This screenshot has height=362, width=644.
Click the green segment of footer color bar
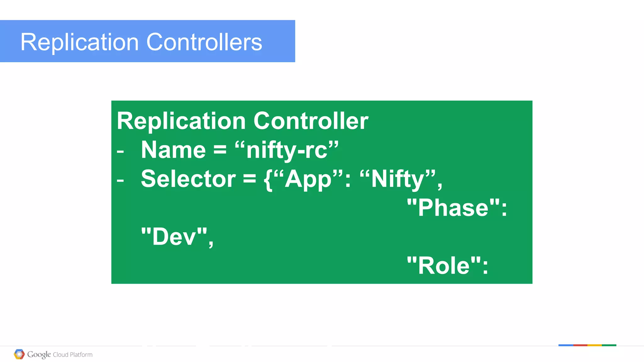click(x=609, y=345)
